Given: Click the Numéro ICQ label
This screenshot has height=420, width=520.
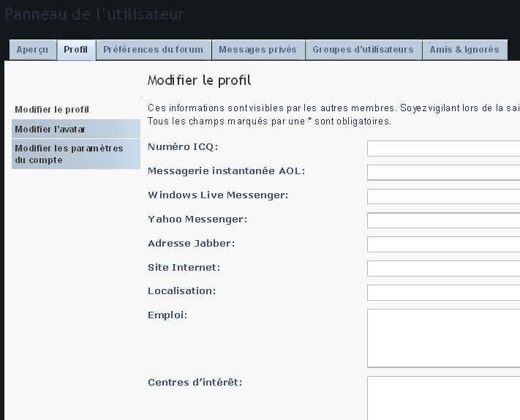Looking at the screenshot, I should (x=183, y=146).
